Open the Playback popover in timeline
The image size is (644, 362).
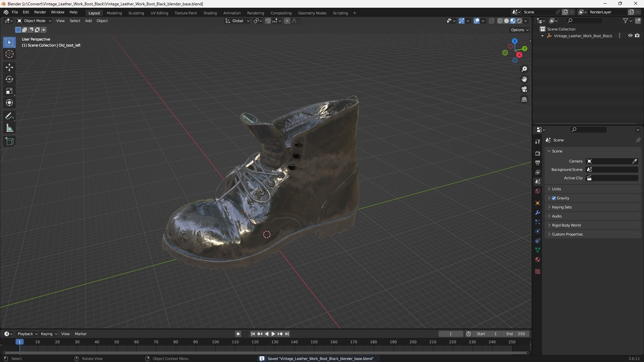click(27, 334)
